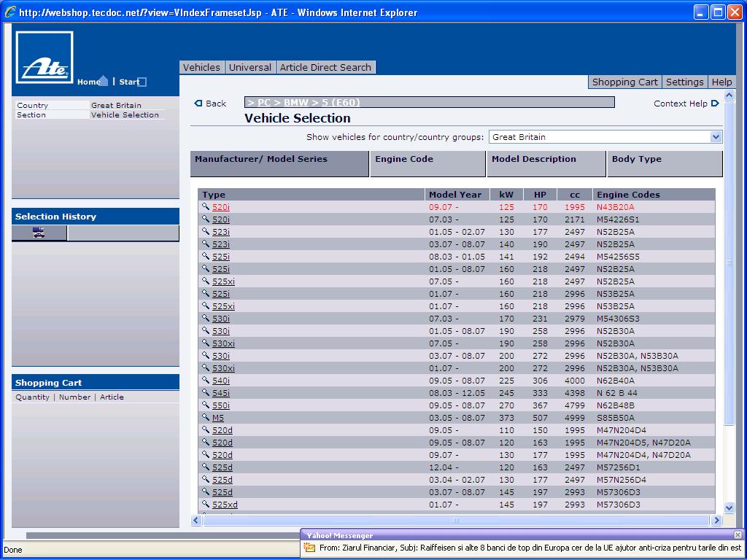
Task: Click the magnifier icon beside red 520i
Action: tap(205, 206)
